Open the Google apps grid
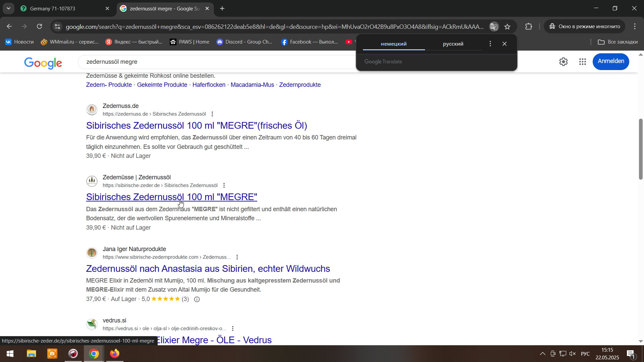 click(583, 62)
